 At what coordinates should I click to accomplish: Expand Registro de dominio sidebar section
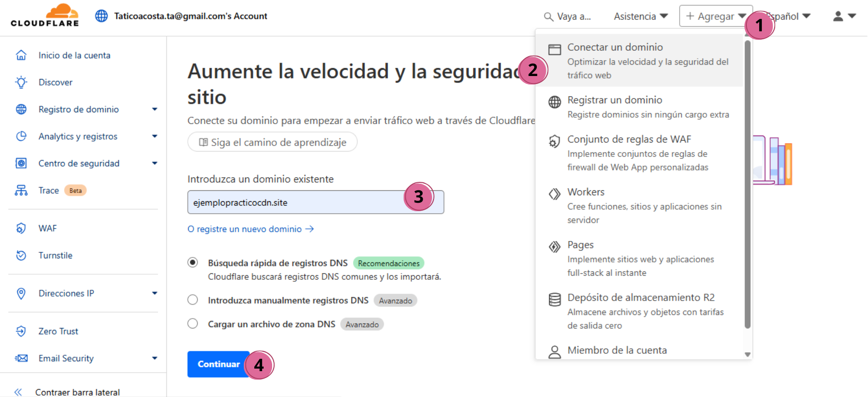[x=154, y=109]
